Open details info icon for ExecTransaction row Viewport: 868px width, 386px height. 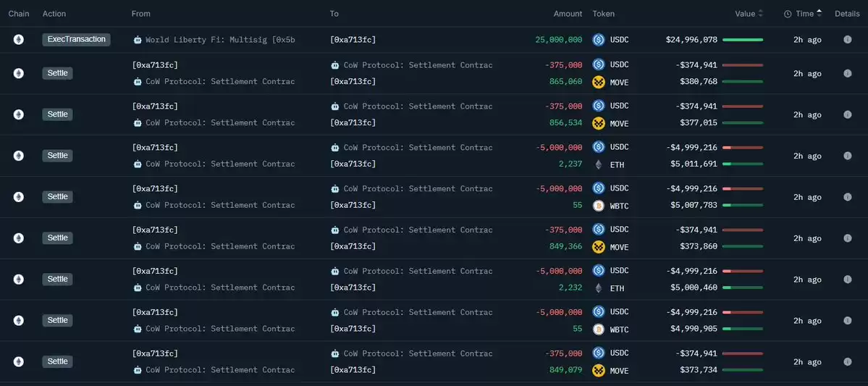pyautogui.click(x=847, y=40)
